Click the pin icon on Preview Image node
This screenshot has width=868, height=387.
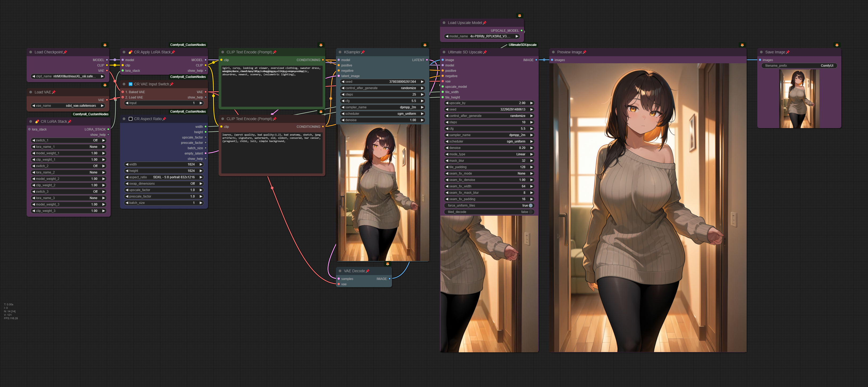(x=585, y=52)
